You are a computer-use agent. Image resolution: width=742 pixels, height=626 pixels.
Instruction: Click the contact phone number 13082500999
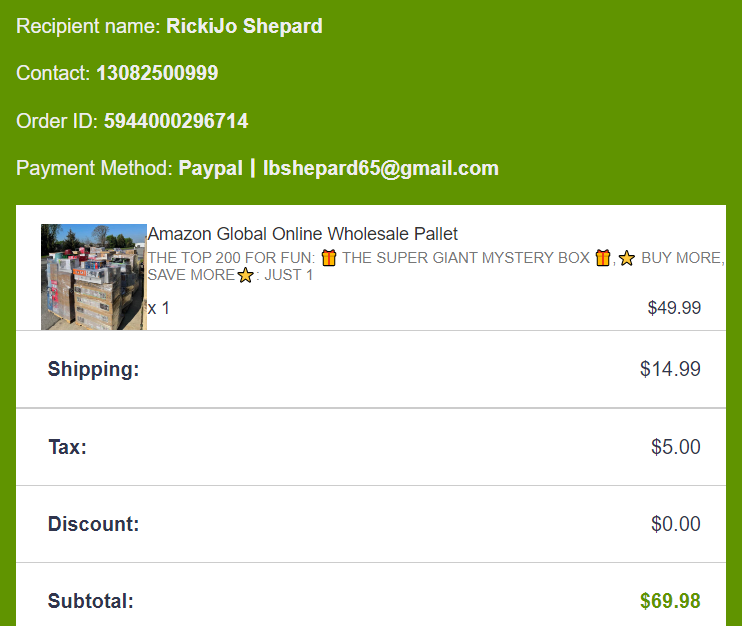157,73
